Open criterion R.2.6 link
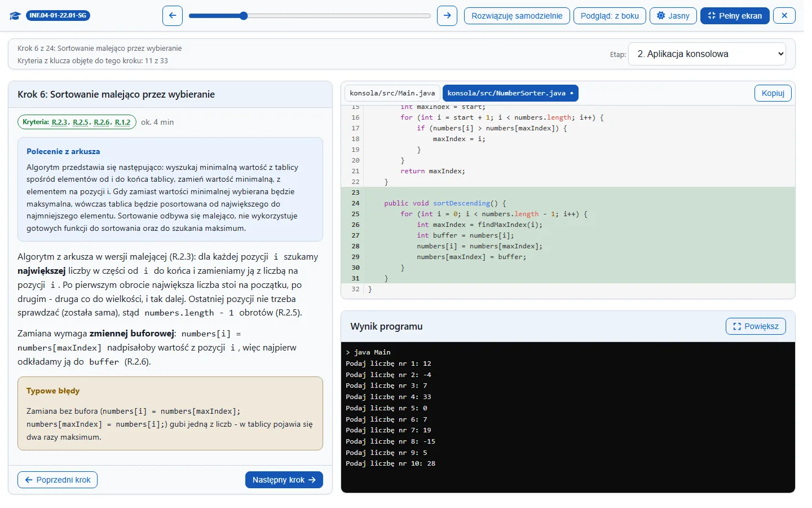The height and width of the screenshot is (508, 812). [102, 122]
